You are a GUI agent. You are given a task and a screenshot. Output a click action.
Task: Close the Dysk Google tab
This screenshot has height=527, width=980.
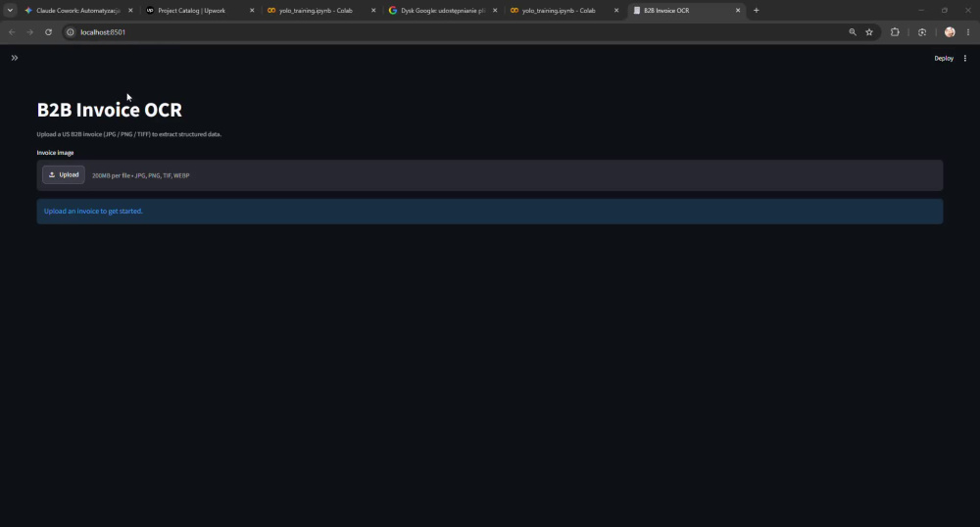pos(495,11)
